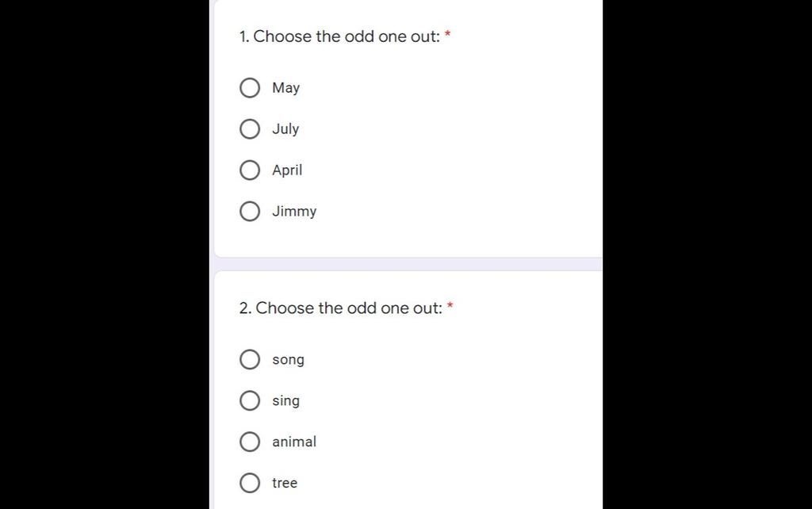Choose the sing radio option
The image size is (812, 509).
(x=250, y=401)
